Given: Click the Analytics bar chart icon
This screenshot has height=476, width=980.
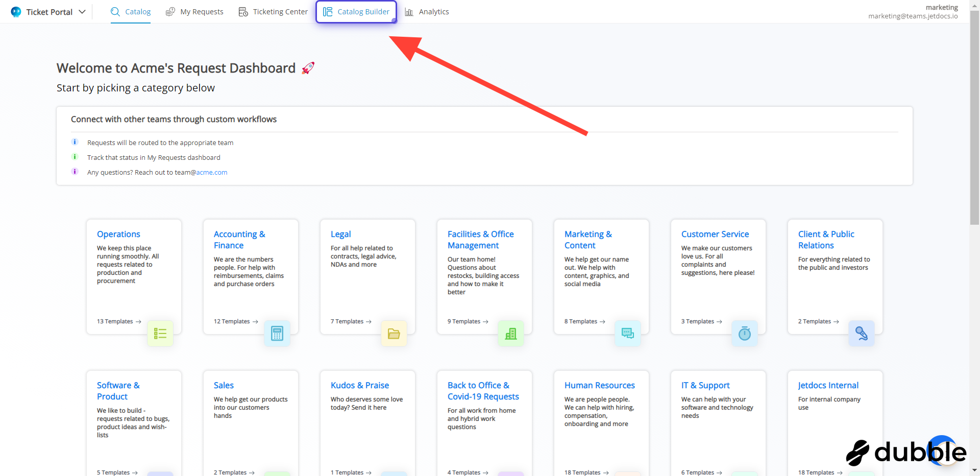Looking at the screenshot, I should (409, 12).
